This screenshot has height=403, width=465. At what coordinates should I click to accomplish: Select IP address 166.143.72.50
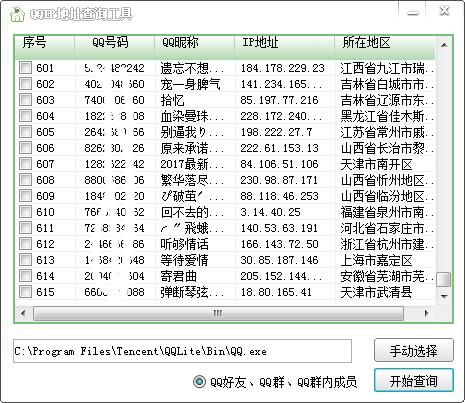[279, 244]
